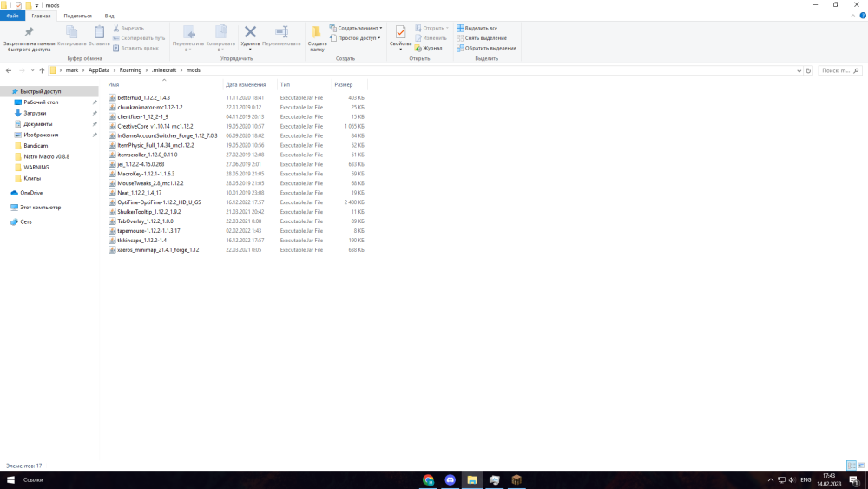Select the tapemouse-1.12.2-1.1.3.17 file
Viewport: 868px width, 489px height.
(x=148, y=231)
